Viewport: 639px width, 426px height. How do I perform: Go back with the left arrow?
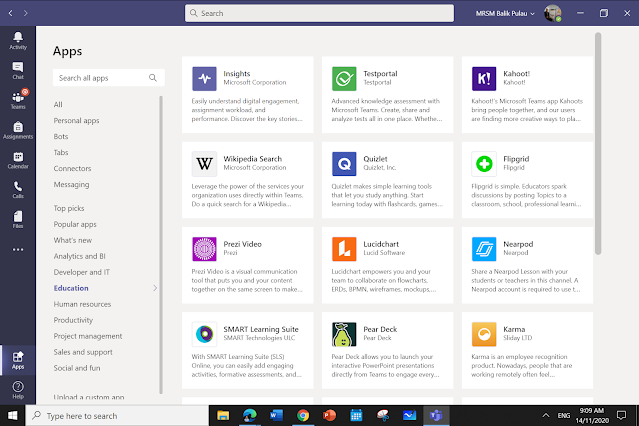(11, 13)
